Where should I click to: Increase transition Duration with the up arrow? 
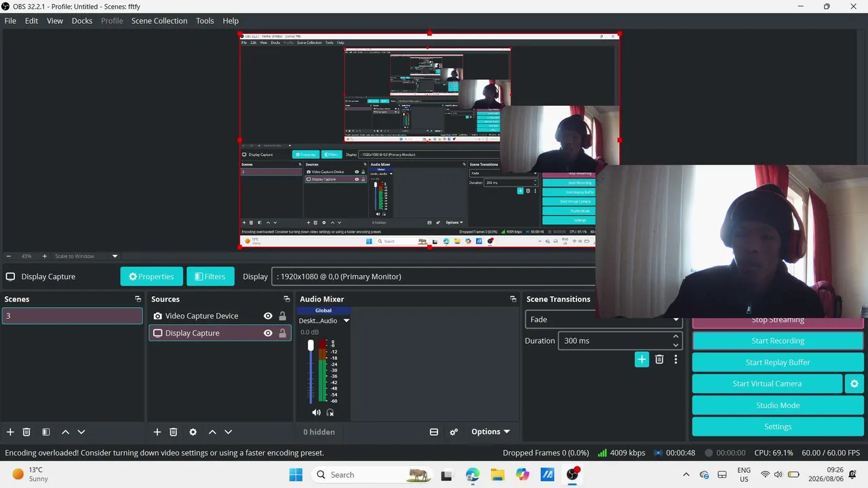(x=675, y=337)
